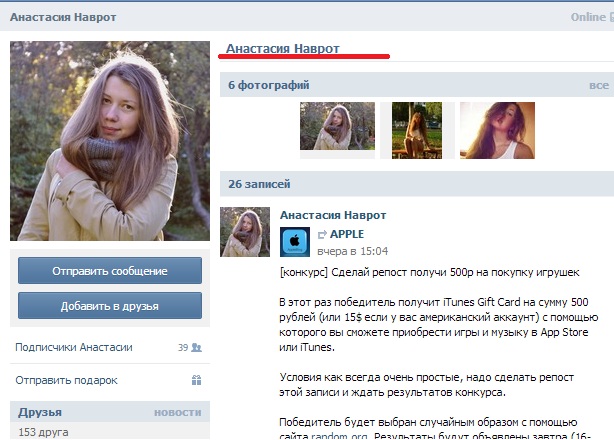Click the subscribers people icon next to 39
The height and width of the screenshot is (440, 614).
[197, 347]
